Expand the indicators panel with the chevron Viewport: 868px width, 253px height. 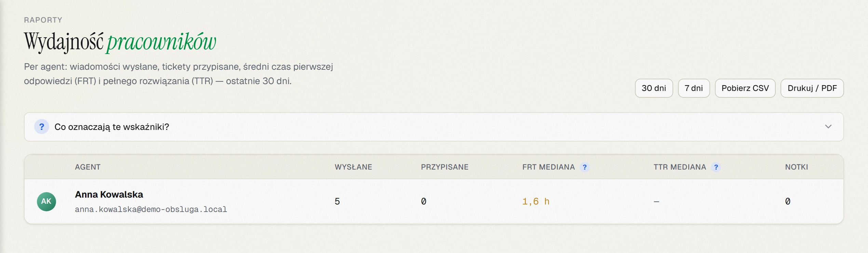(x=828, y=126)
